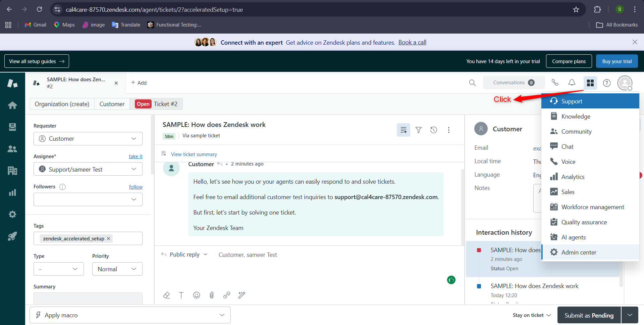Open notifications bell icon

coord(572,83)
